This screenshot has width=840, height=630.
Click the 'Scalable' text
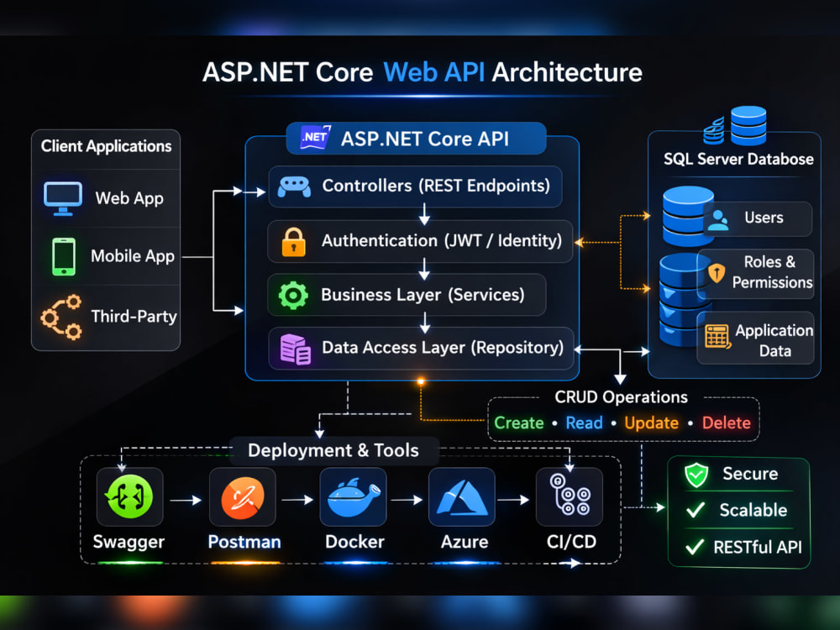pyautogui.click(x=753, y=510)
